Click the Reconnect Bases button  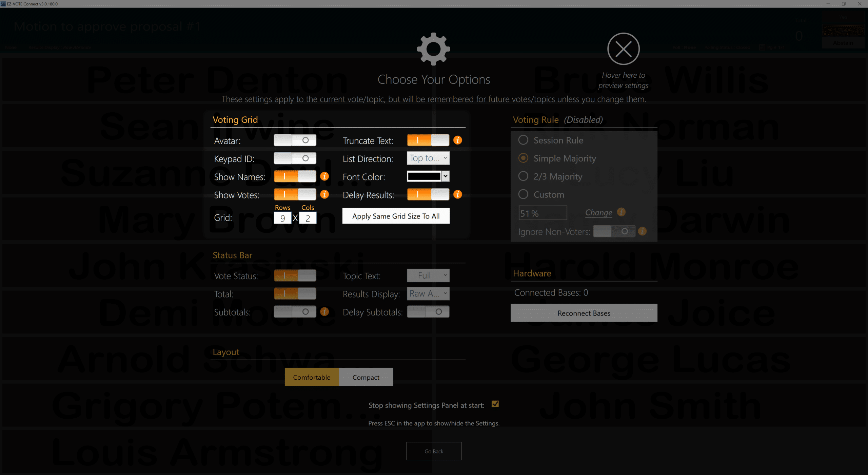583,312
